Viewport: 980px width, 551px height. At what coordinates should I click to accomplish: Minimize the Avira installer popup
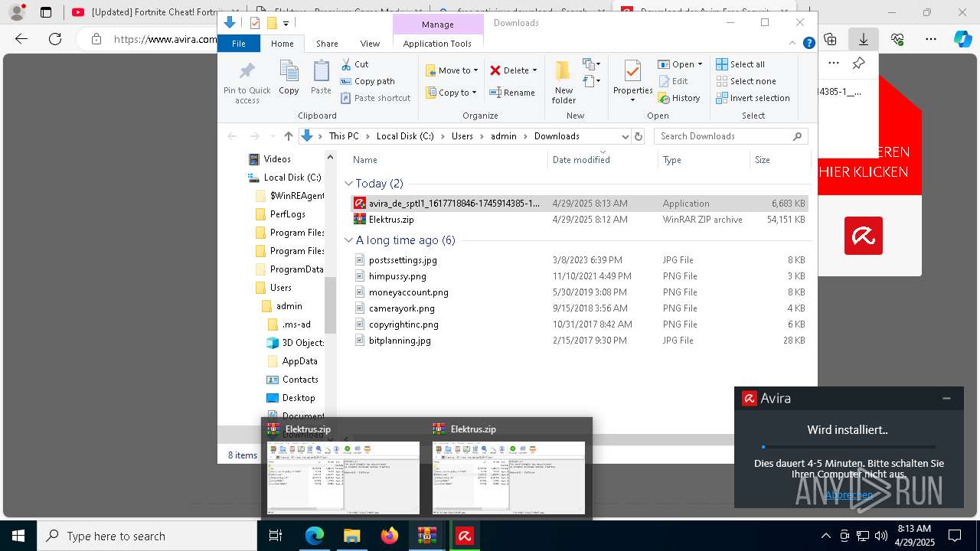946,398
